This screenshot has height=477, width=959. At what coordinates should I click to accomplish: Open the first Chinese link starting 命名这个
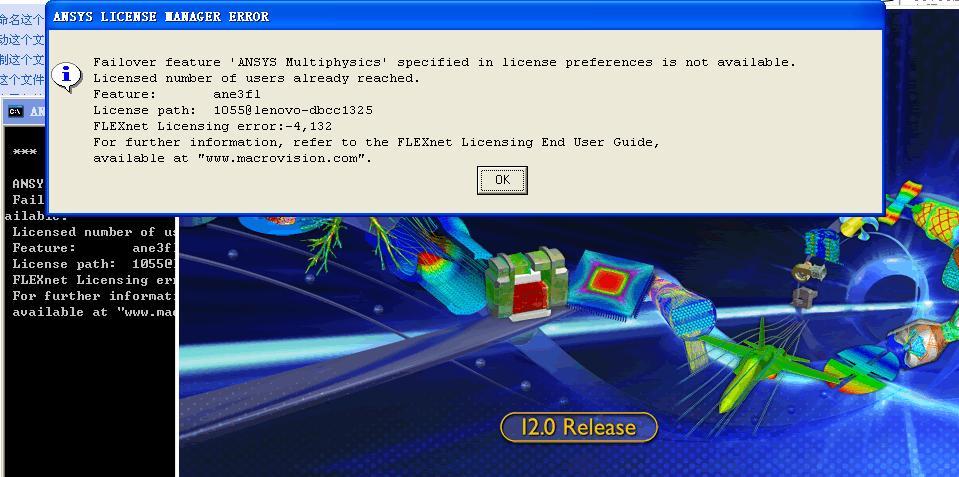pyautogui.click(x=22, y=20)
